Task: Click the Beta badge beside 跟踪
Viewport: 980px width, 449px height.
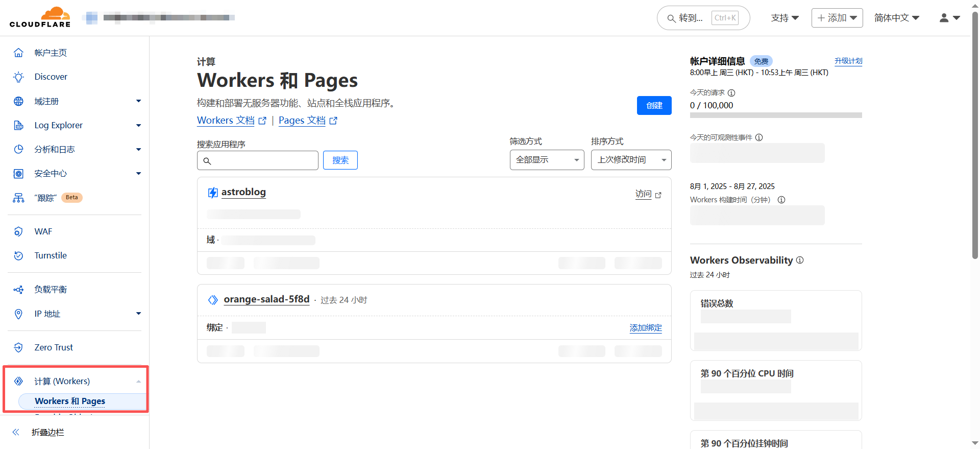Action: point(72,198)
